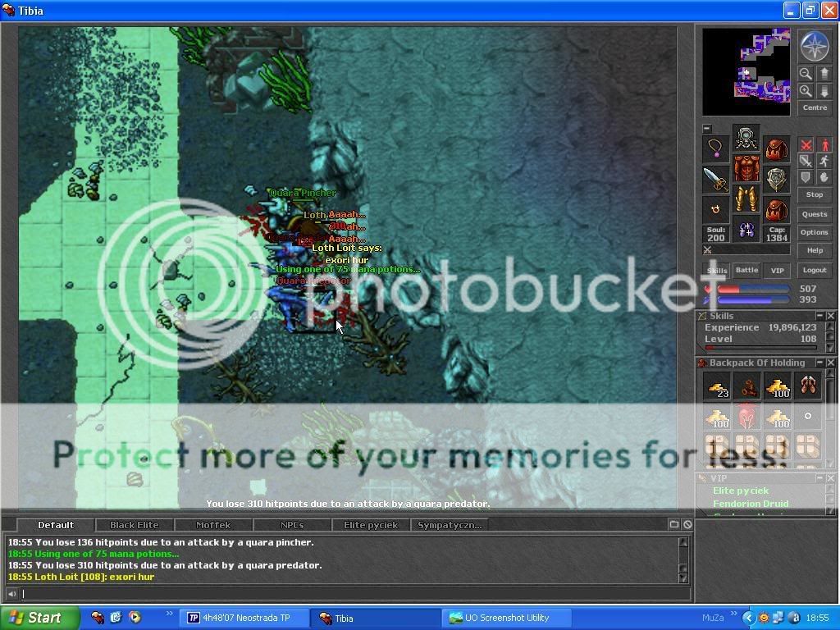The image size is (840, 630).
Task: Minimize the Backpack Of Holding panel
Action: [x=819, y=363]
